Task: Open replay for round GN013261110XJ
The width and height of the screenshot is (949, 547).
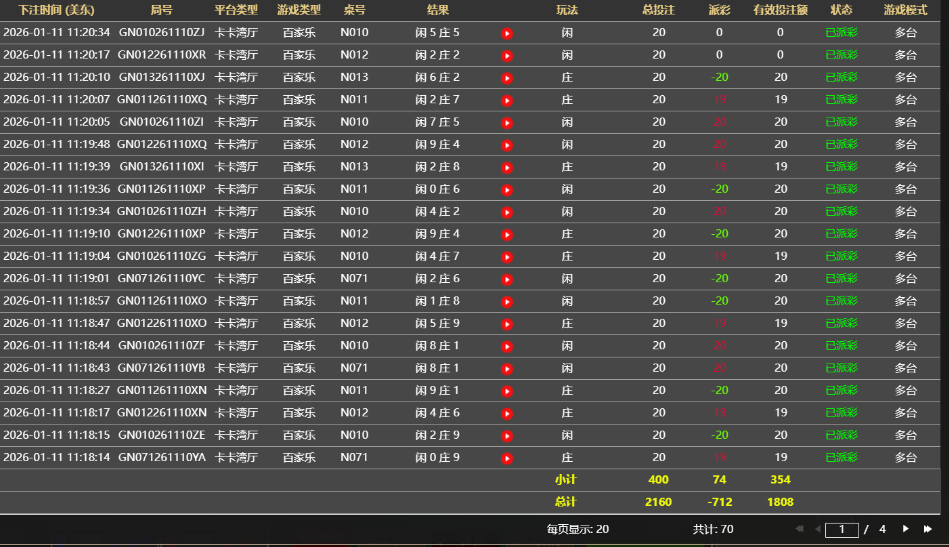Action: tap(507, 78)
